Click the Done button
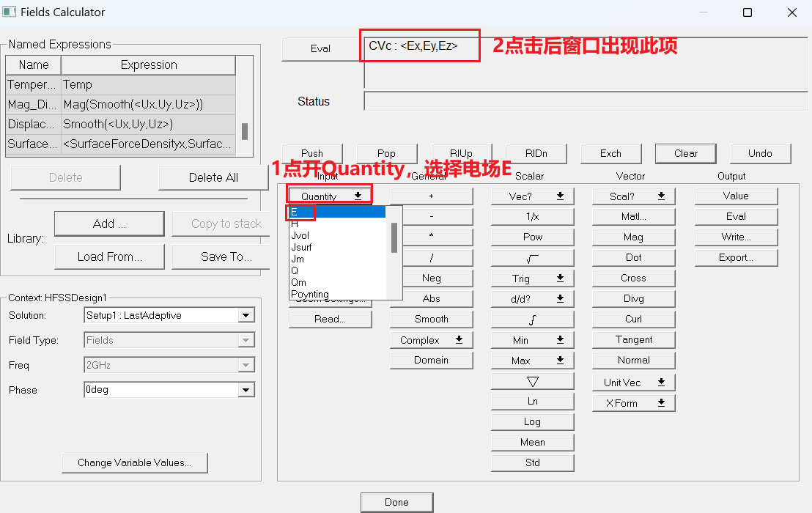 point(396,502)
